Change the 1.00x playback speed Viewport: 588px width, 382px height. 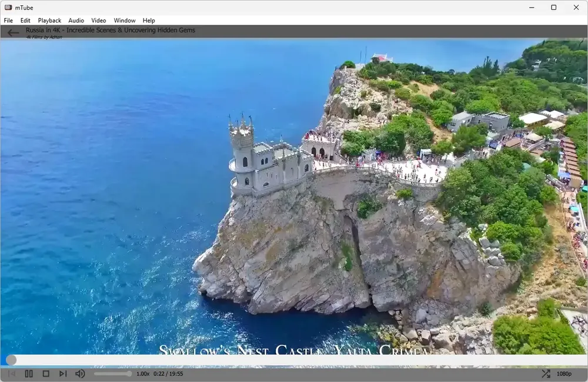click(143, 374)
